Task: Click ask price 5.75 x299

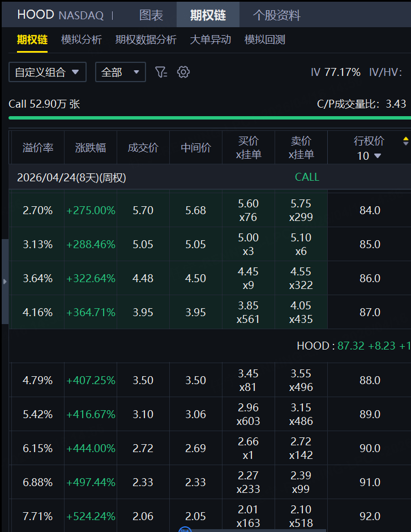Action: click(x=301, y=210)
